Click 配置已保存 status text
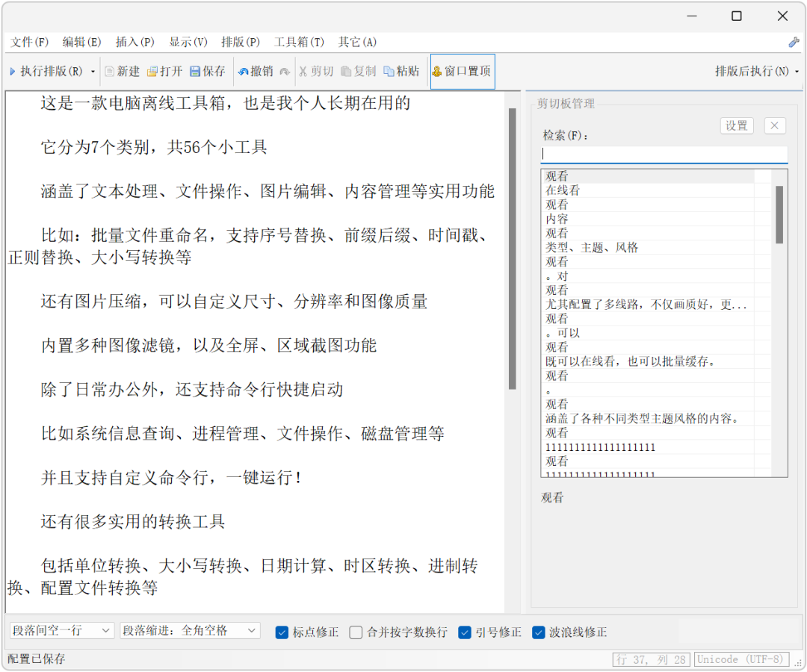Viewport: 807px width, 672px height. click(37, 659)
